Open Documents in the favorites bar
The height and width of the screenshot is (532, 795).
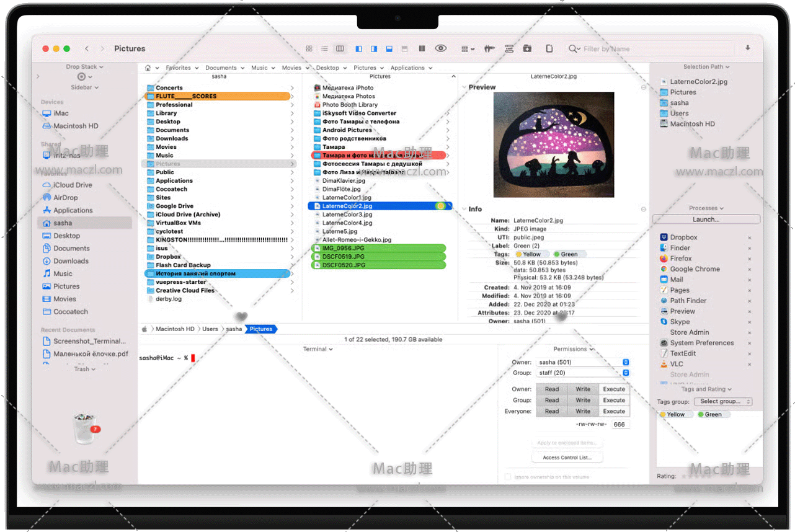tap(224, 68)
